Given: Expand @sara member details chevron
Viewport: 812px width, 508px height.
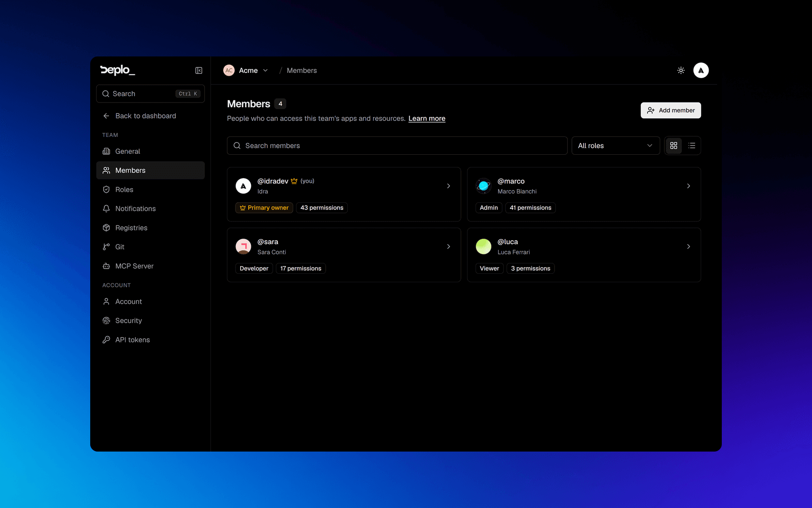Looking at the screenshot, I should [x=448, y=246].
